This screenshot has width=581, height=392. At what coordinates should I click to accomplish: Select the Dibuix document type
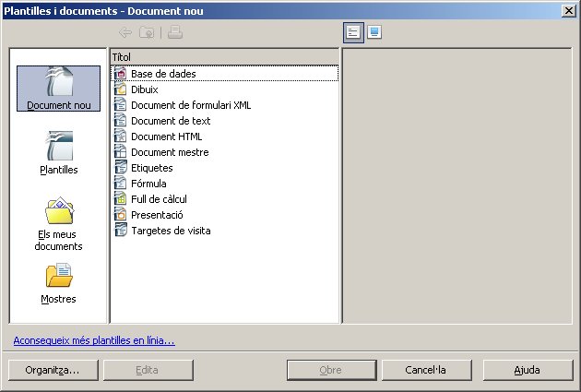(144, 89)
